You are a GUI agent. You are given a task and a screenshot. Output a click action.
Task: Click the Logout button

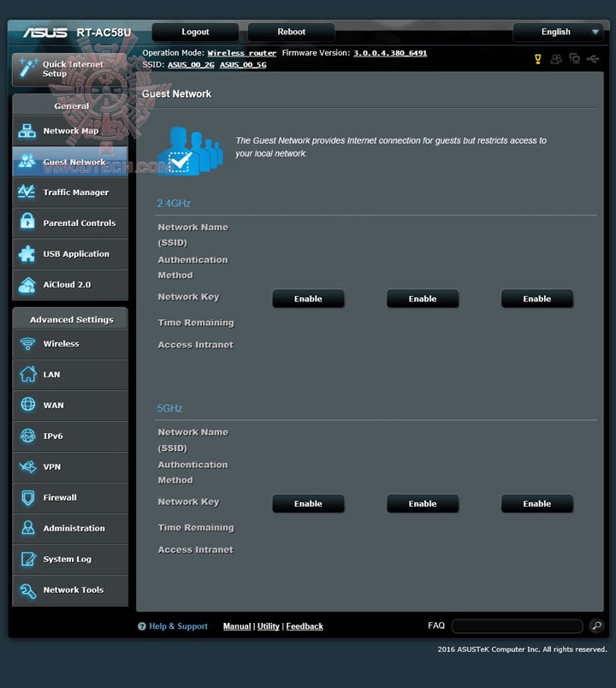[195, 32]
